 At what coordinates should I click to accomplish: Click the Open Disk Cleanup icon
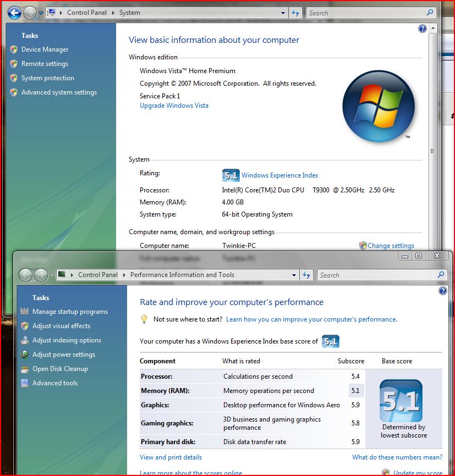click(25, 369)
